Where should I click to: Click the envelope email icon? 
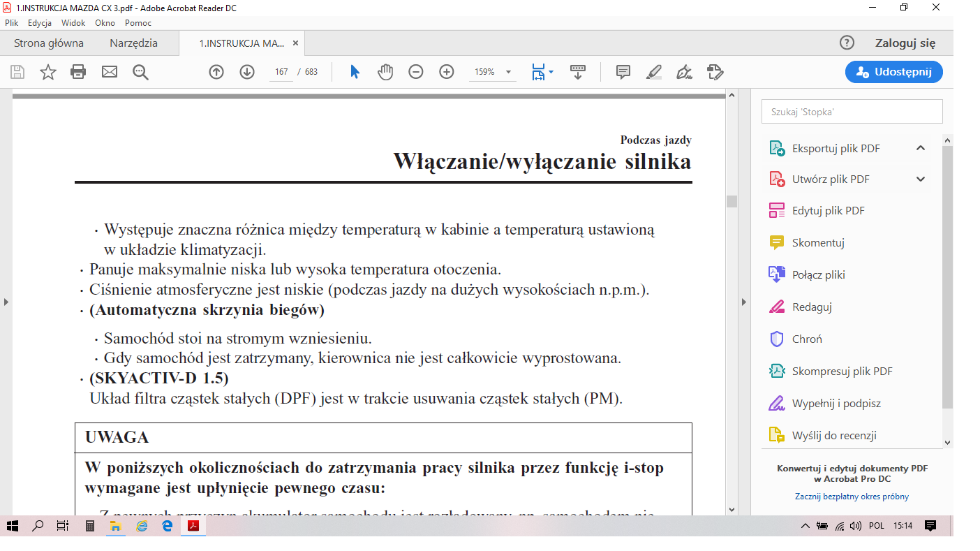[110, 72]
